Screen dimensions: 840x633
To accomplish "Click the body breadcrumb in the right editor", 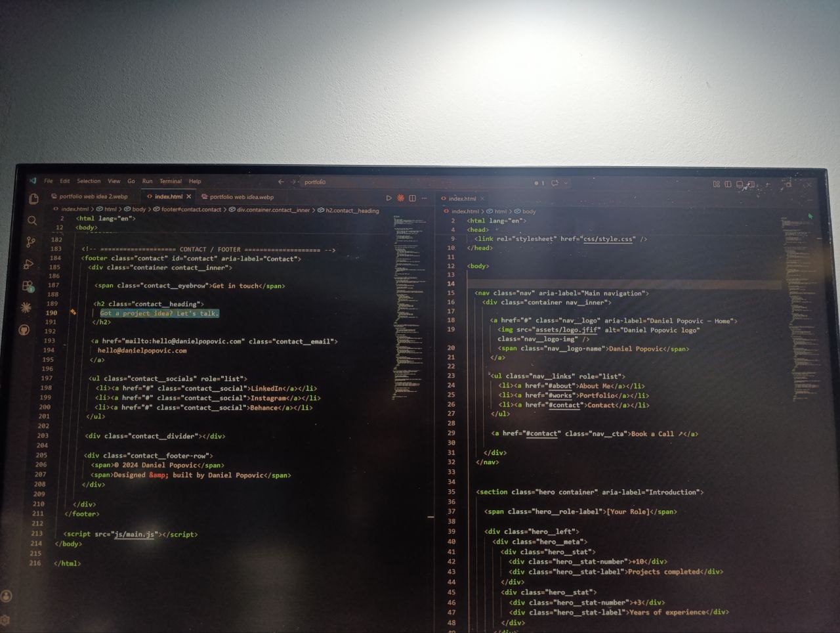I will (525, 211).
